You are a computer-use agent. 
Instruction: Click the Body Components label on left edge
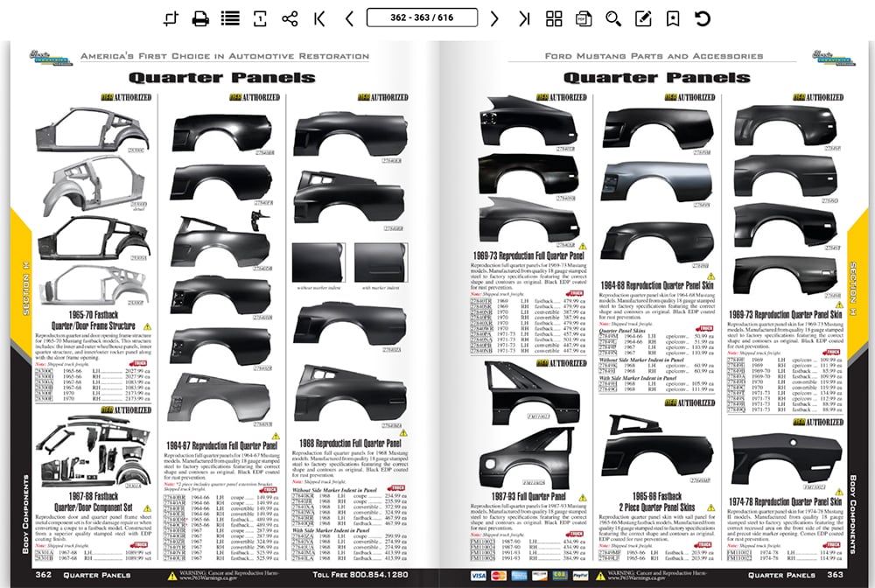point(25,514)
